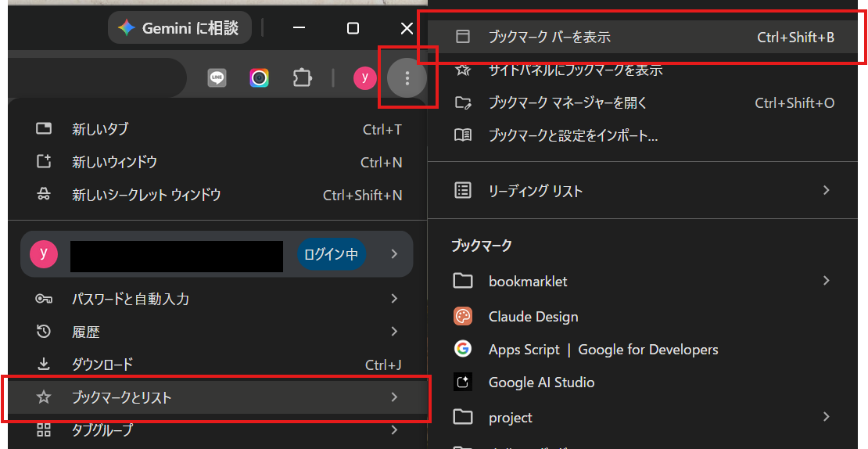
Task: Click the history clock icon
Action: pyautogui.click(x=43, y=332)
